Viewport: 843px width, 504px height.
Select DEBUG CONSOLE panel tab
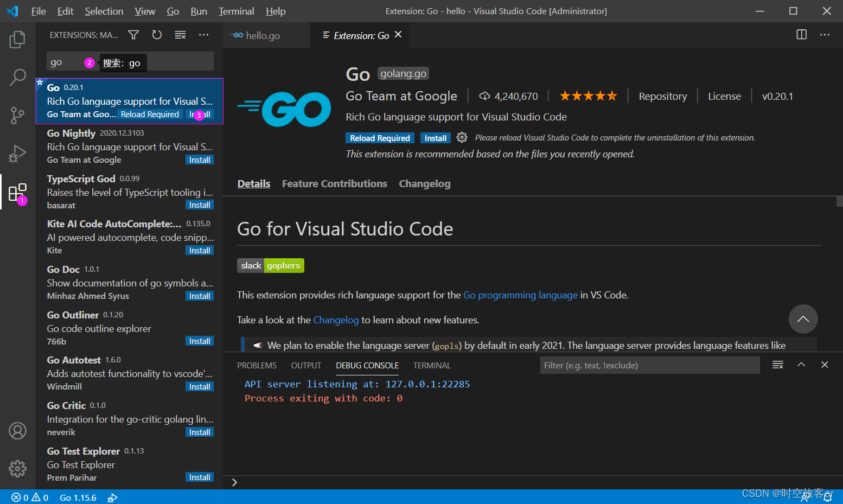click(x=367, y=366)
